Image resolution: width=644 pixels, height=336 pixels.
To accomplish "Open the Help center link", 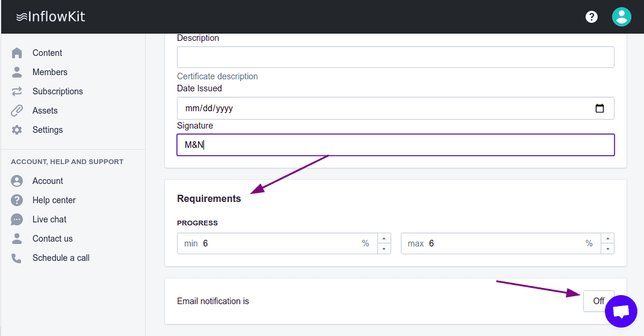I will coord(54,200).
